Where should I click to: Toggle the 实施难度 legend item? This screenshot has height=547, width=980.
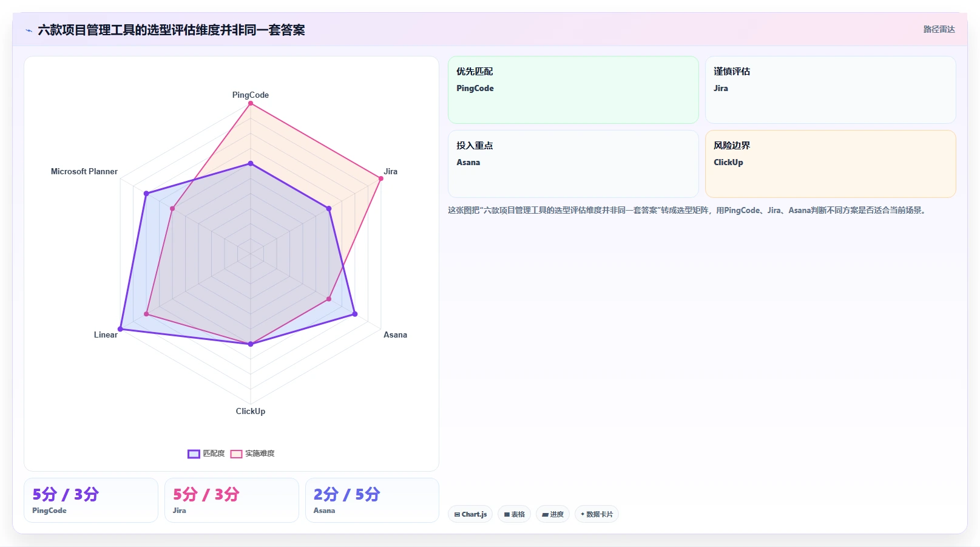[x=252, y=454]
